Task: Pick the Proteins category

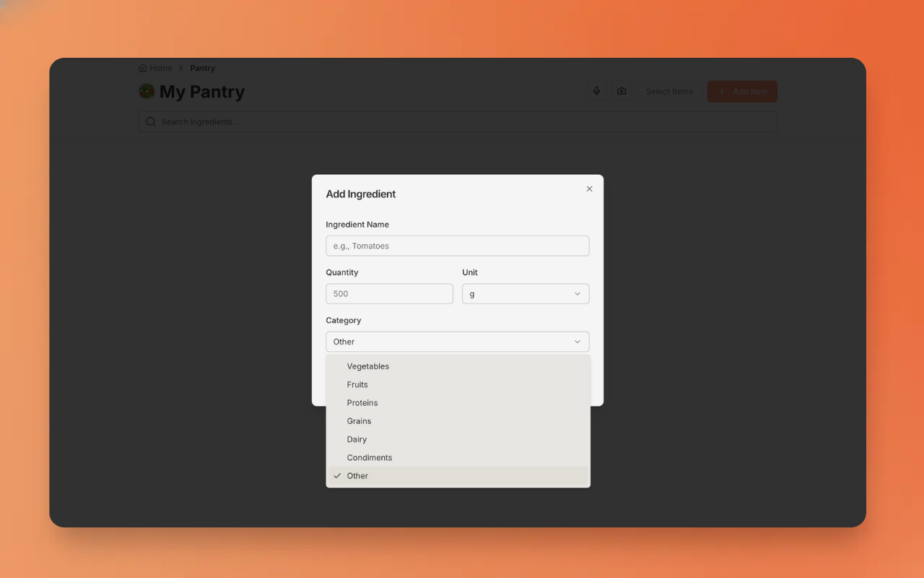Action: click(362, 403)
